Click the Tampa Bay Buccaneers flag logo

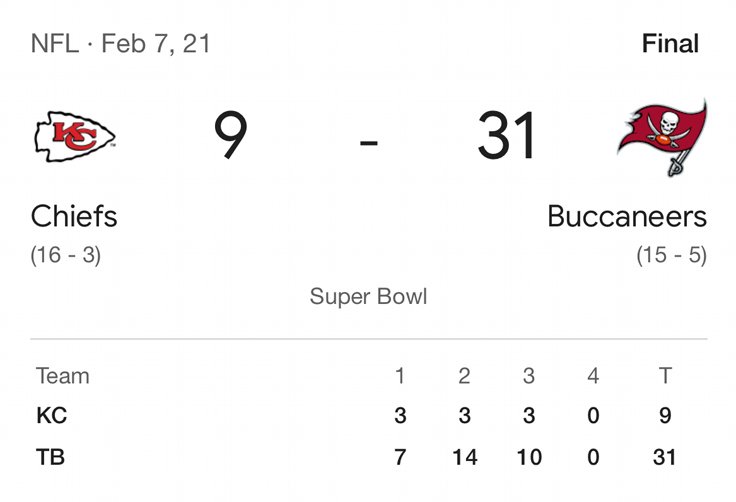click(662, 138)
